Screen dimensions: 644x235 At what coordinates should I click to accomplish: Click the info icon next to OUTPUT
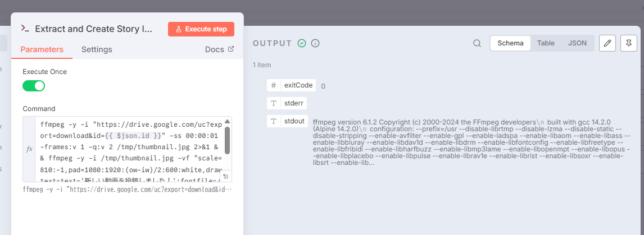pyautogui.click(x=315, y=43)
